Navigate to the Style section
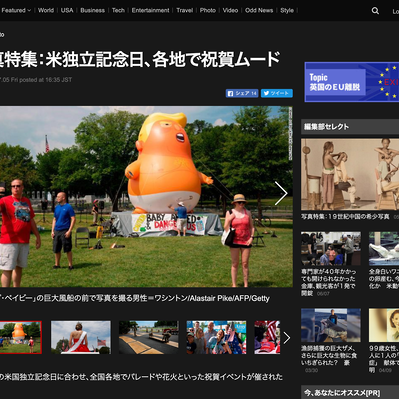 click(x=287, y=10)
